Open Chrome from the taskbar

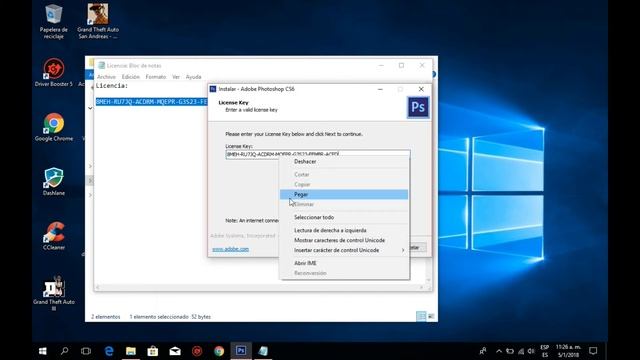click(x=219, y=351)
